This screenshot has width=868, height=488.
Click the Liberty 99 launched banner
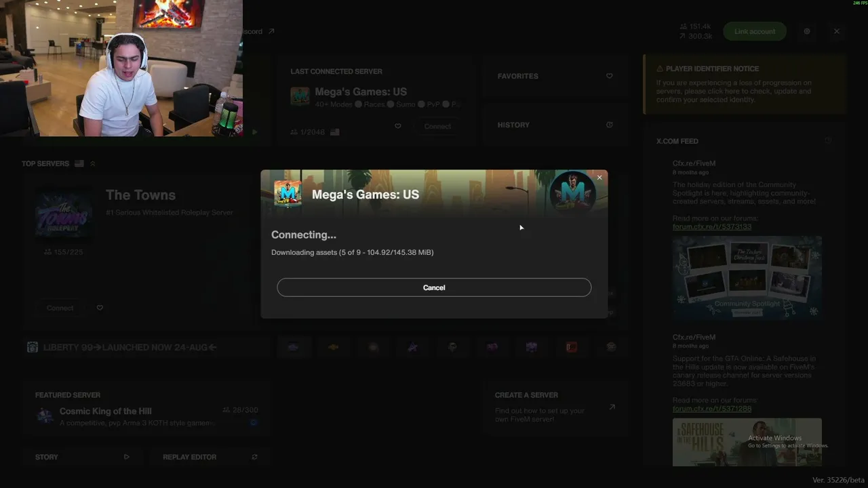pyautogui.click(x=146, y=347)
